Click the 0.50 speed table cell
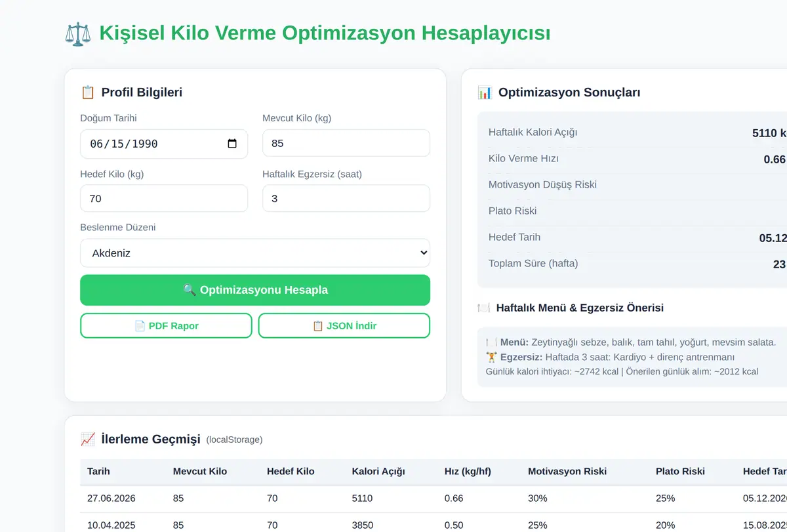 454,525
